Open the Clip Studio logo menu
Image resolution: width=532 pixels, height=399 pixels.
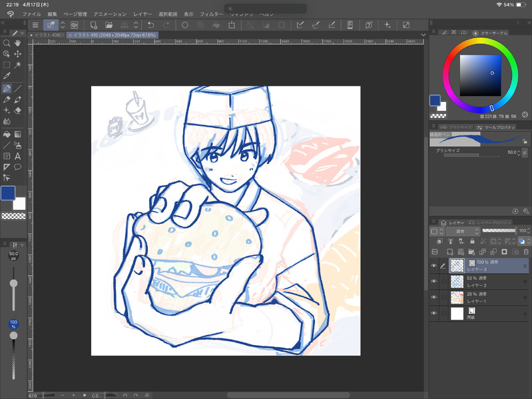11,14
